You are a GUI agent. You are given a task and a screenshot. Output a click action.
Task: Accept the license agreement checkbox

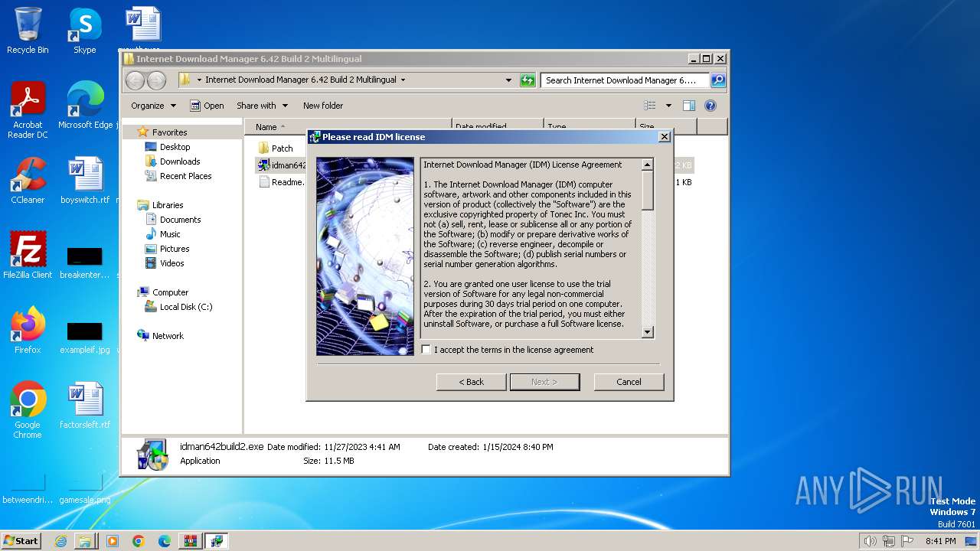click(426, 350)
